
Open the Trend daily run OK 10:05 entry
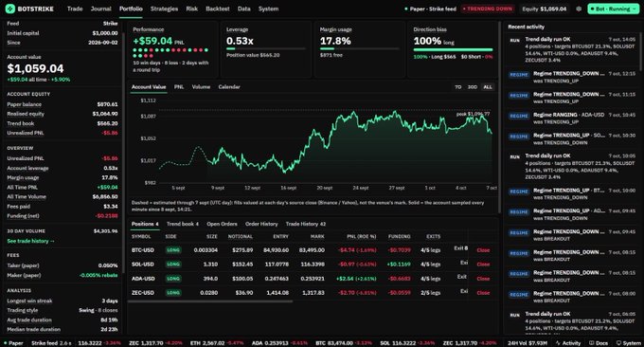(x=572, y=167)
